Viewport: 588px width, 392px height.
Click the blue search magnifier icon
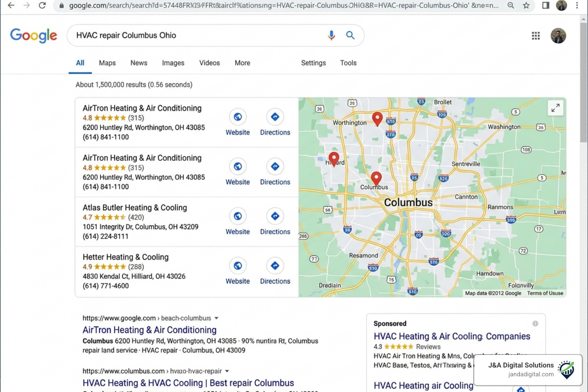coord(350,35)
